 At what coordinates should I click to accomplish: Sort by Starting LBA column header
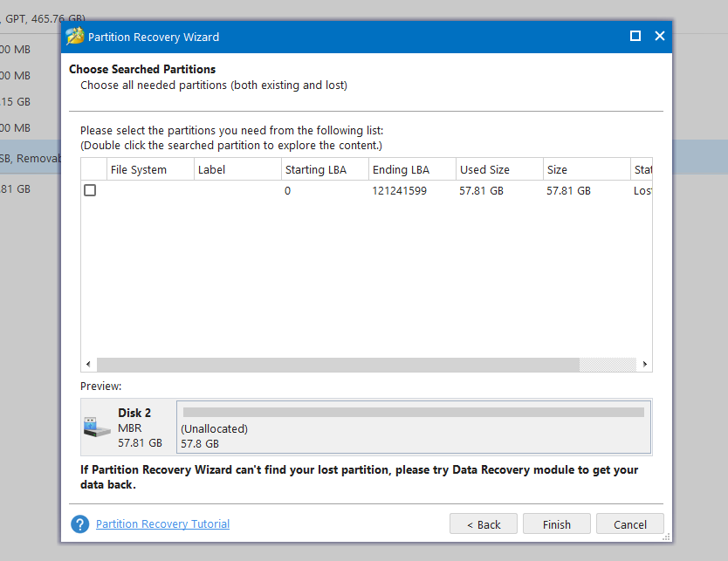(x=324, y=169)
